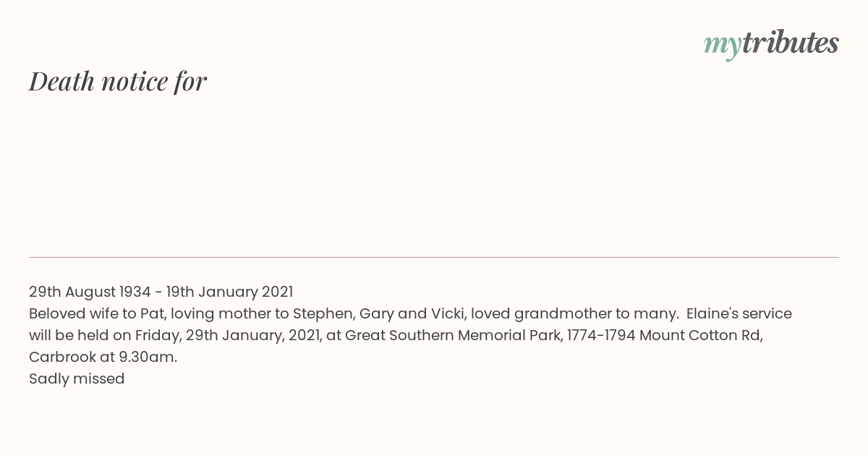Click the green "my" part of logo
The height and width of the screenshot is (456, 868).
click(x=723, y=46)
